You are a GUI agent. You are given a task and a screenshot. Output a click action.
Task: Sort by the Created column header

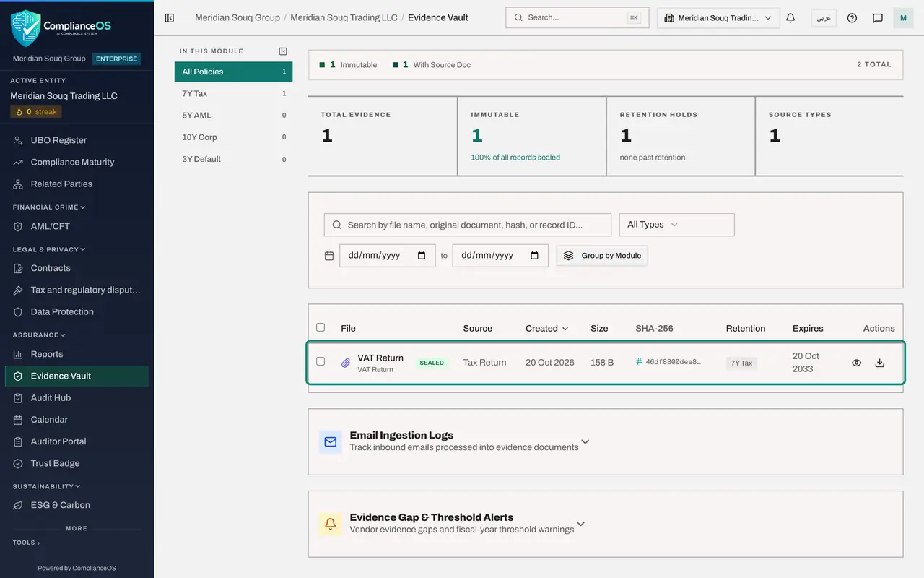(x=546, y=328)
